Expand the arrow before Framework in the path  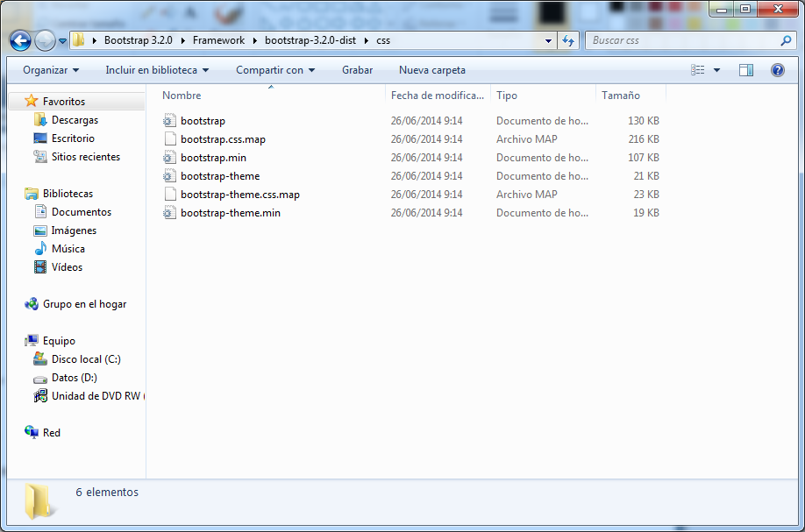(x=183, y=40)
